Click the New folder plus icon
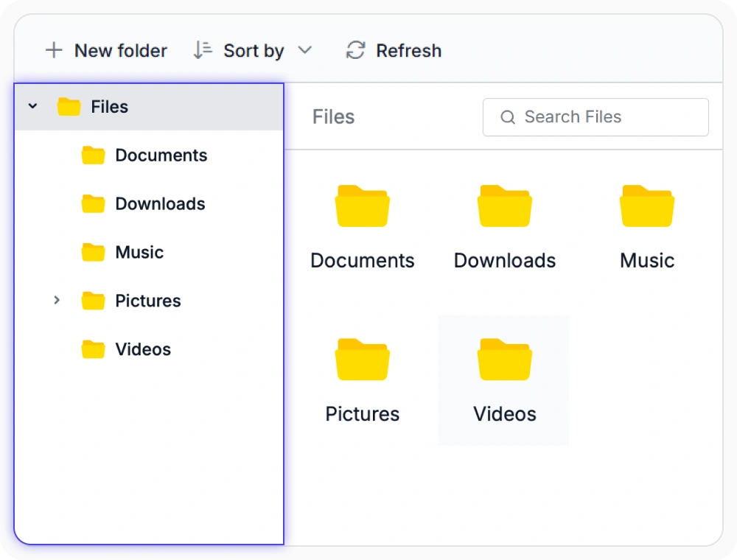 54,50
